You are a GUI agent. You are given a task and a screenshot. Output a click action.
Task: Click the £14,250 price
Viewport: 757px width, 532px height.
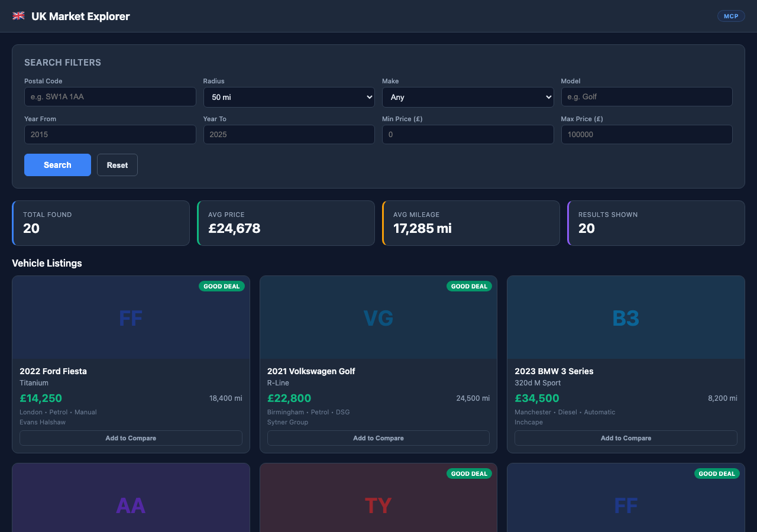41,398
